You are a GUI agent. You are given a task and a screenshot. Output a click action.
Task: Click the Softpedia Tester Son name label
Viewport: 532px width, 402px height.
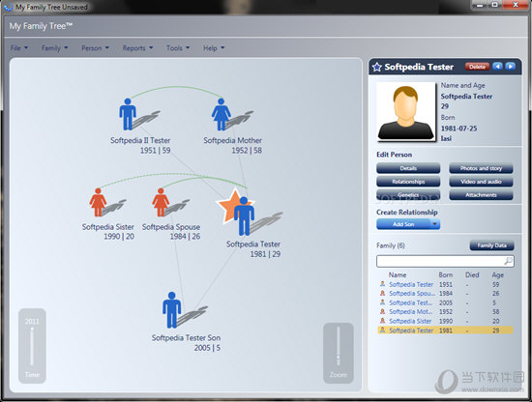[186, 337]
